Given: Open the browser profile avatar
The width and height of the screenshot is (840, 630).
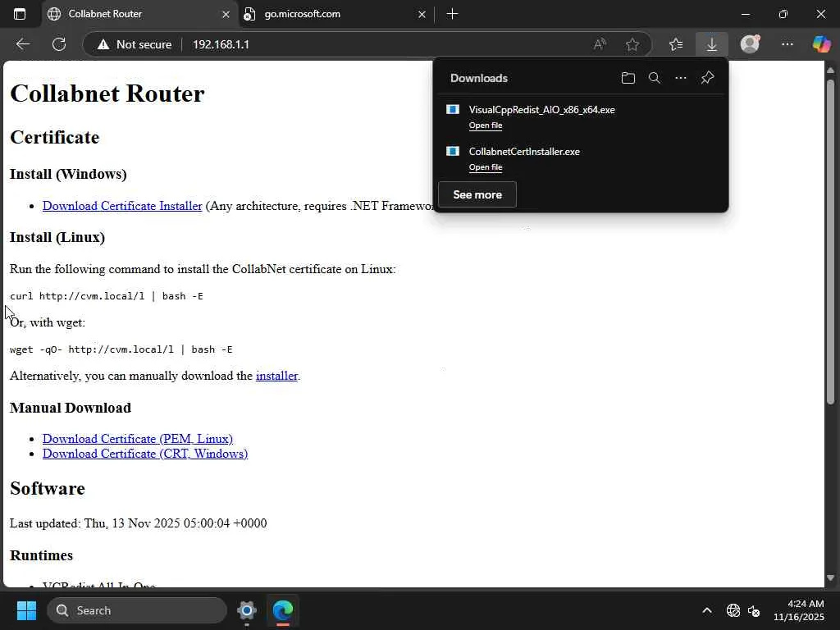Looking at the screenshot, I should tap(750, 43).
